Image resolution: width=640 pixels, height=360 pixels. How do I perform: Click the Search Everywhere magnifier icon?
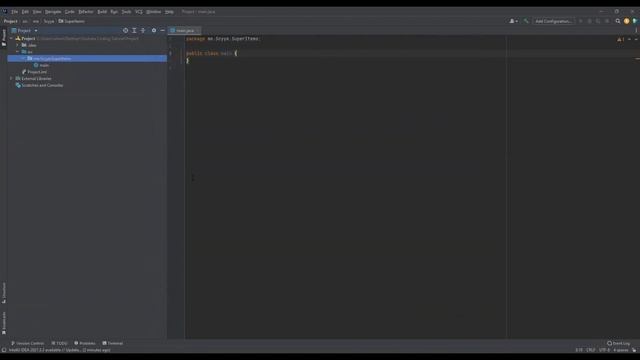618,21
